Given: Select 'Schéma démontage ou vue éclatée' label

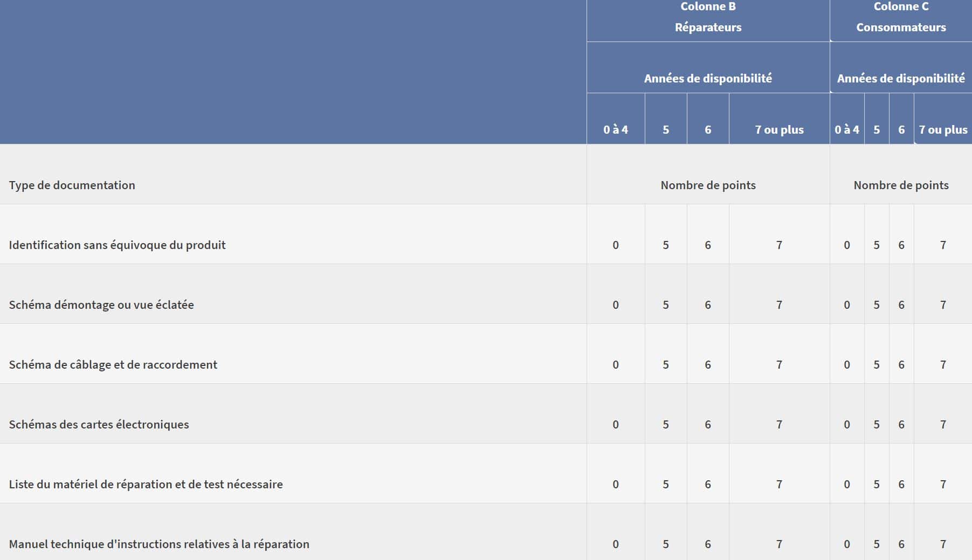Looking at the screenshot, I should 101,305.
